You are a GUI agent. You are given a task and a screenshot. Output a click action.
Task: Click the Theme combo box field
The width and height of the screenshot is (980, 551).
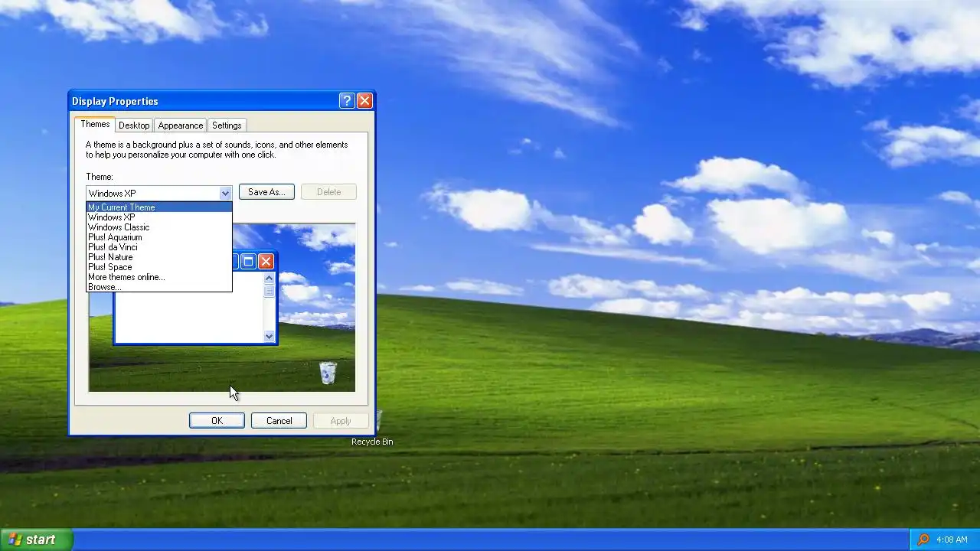pyautogui.click(x=158, y=194)
